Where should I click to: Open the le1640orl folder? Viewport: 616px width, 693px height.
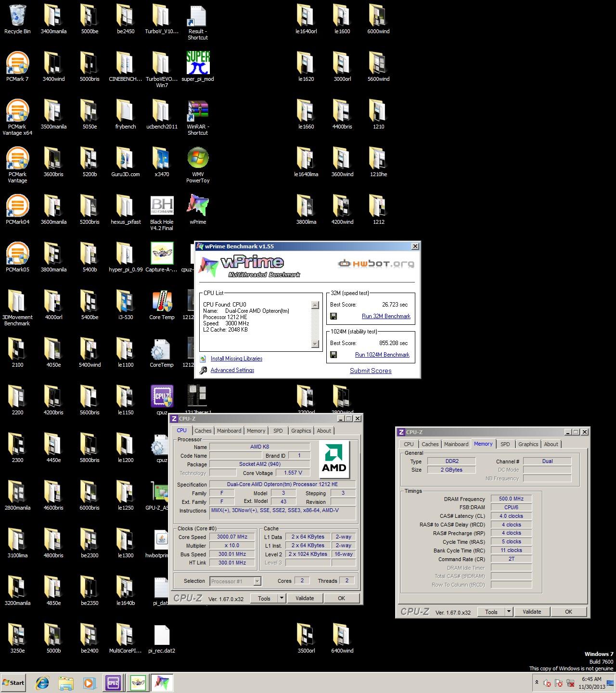click(306, 19)
